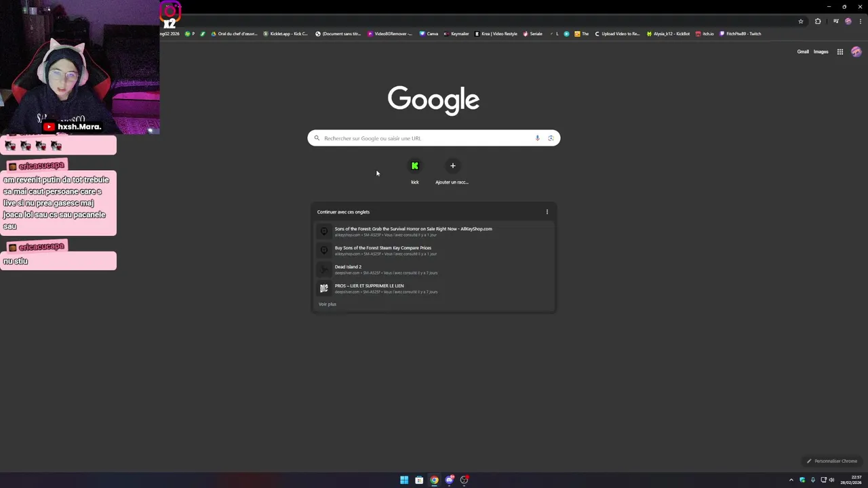Open the Windows Start menu

click(404, 480)
